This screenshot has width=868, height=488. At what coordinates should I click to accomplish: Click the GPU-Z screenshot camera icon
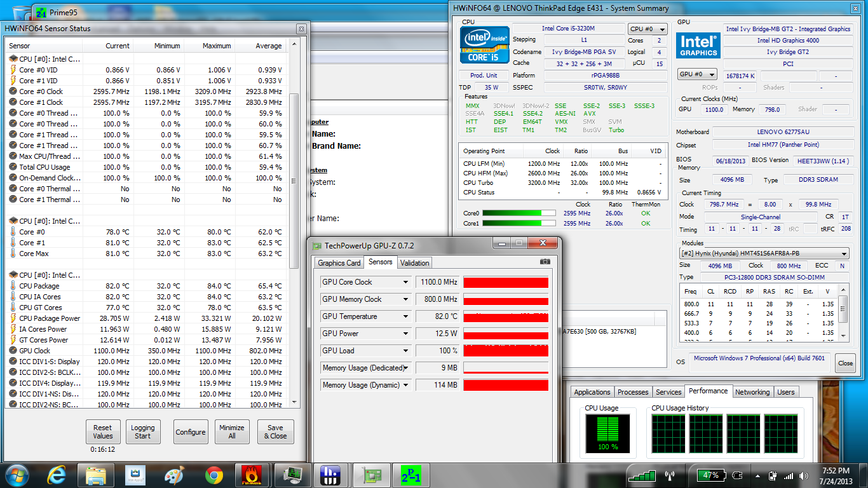[x=545, y=261]
